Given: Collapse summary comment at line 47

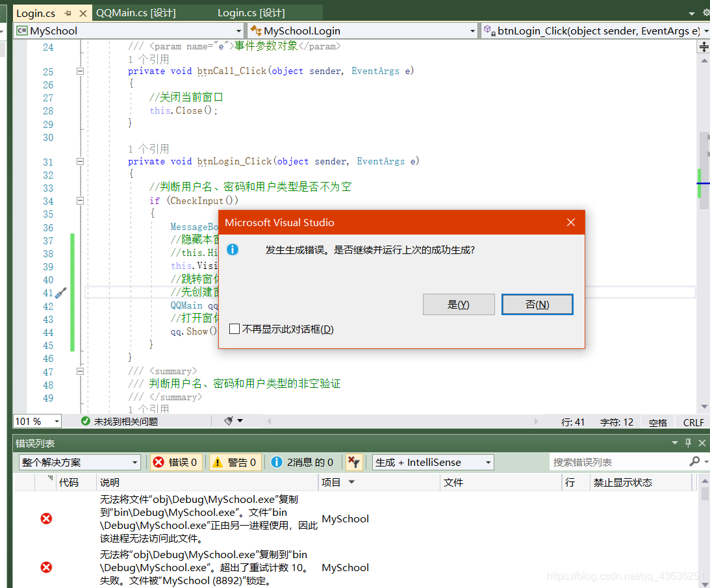Looking at the screenshot, I should click(x=80, y=371).
